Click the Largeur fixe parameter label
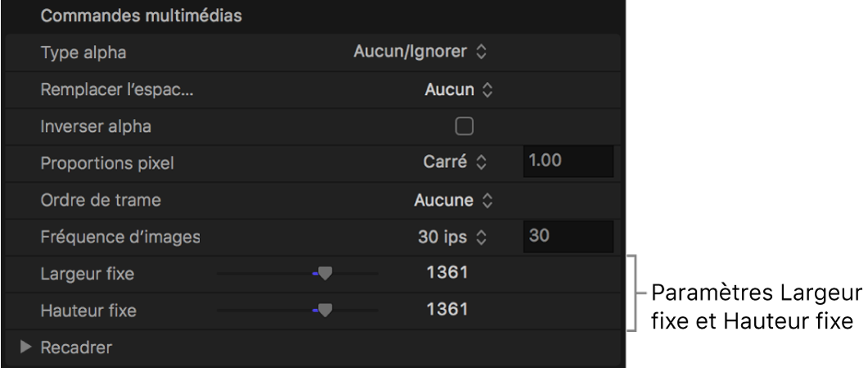This screenshot has height=368, width=868. (87, 274)
